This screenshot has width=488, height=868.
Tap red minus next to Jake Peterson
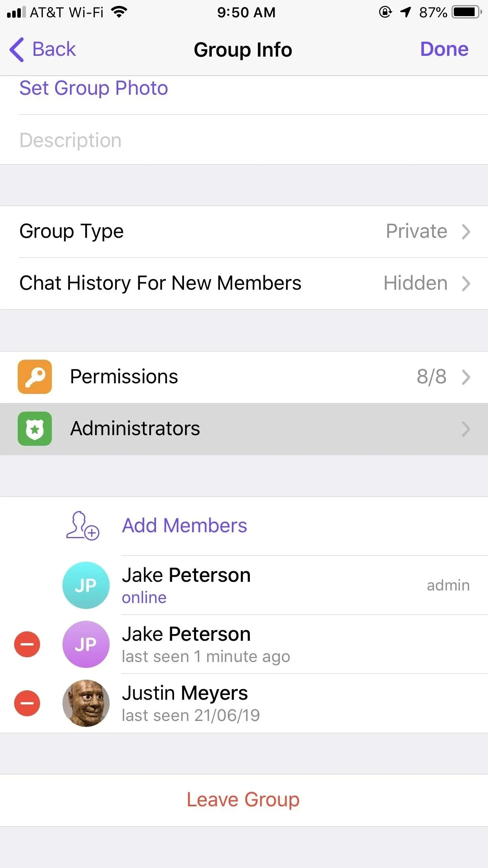click(x=27, y=644)
